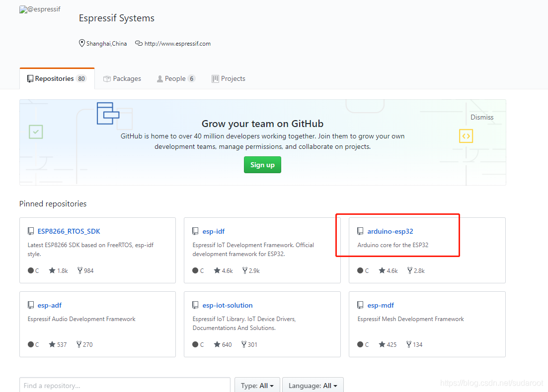Image resolution: width=548 pixels, height=392 pixels.
Task: Click the repo book icon beside esp-idf
Action: pos(195,231)
